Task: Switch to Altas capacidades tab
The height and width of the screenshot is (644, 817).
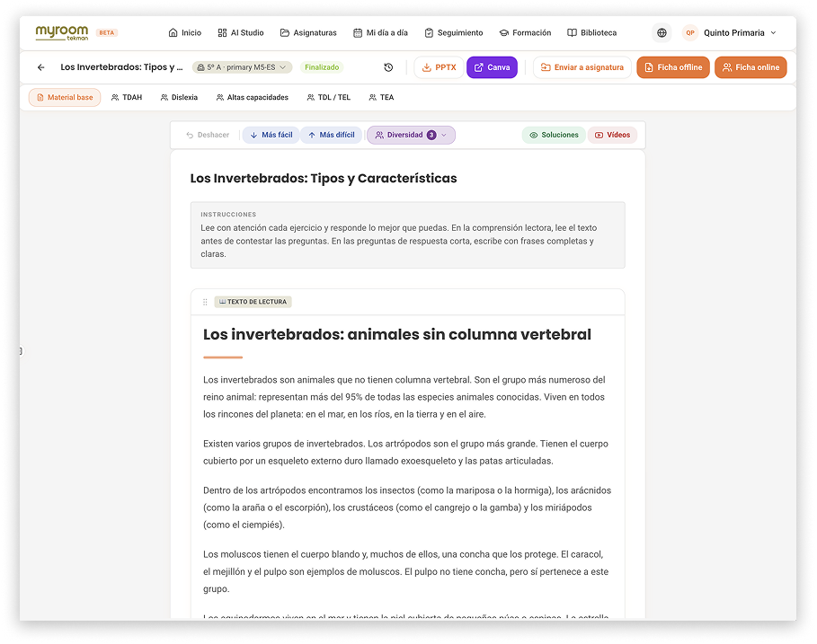Action: pos(253,97)
